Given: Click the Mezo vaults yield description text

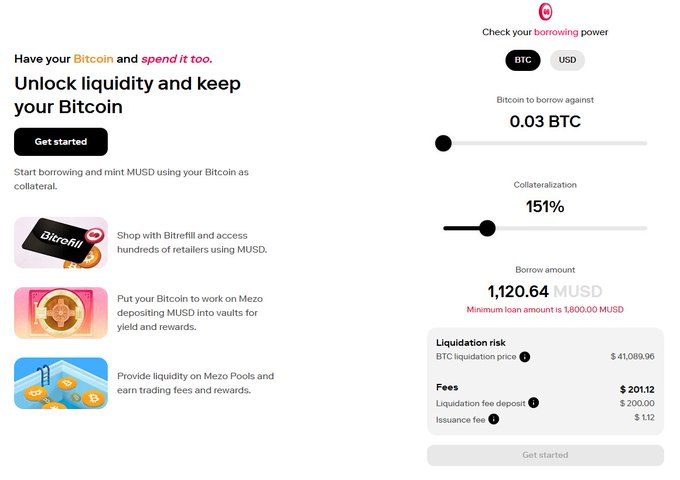Looking at the screenshot, I should (194, 313).
